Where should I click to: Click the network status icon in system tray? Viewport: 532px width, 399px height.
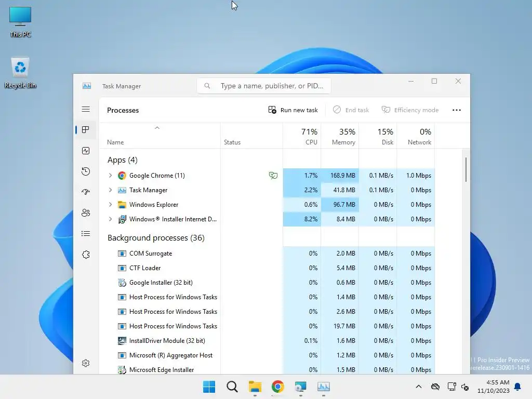coord(451,387)
